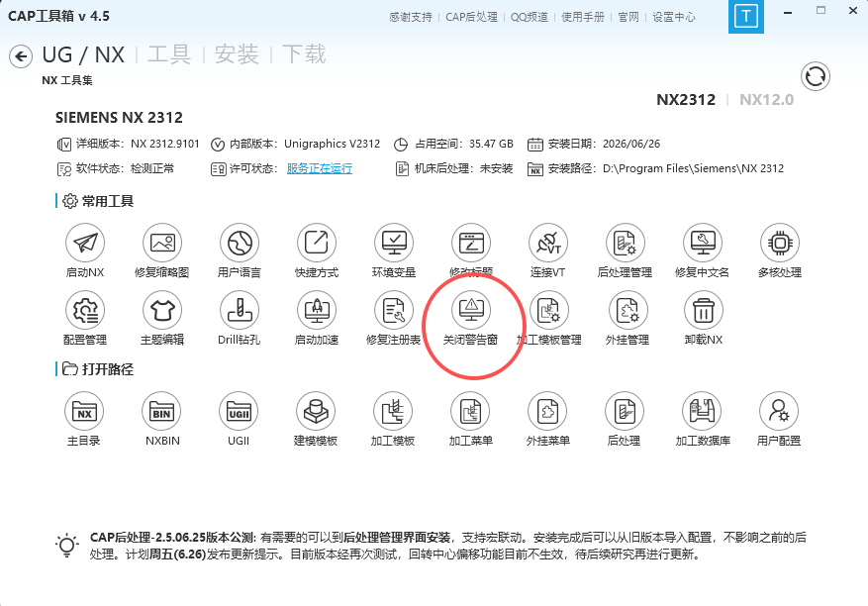Open 加工模板管理 machining template management
The height and width of the screenshot is (606, 868).
pyautogui.click(x=549, y=310)
